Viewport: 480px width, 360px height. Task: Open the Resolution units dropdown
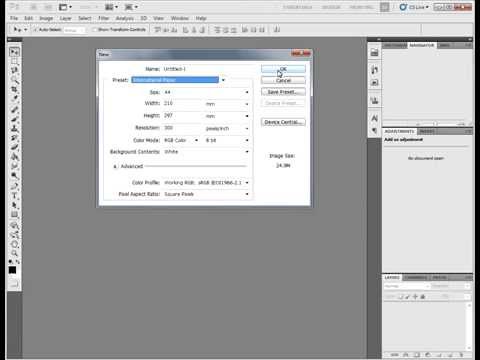(x=227, y=128)
